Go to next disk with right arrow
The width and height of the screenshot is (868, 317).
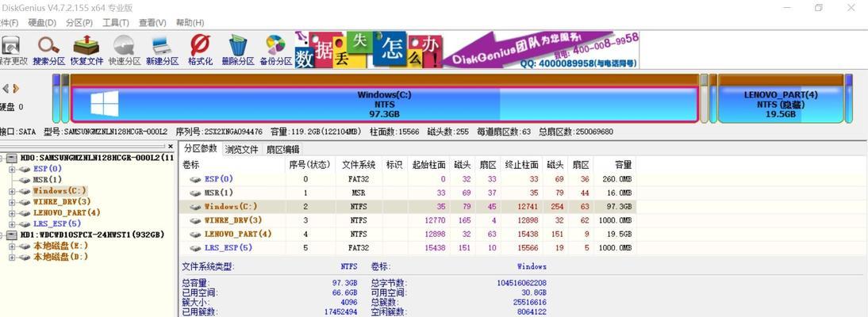pyautogui.click(x=16, y=89)
